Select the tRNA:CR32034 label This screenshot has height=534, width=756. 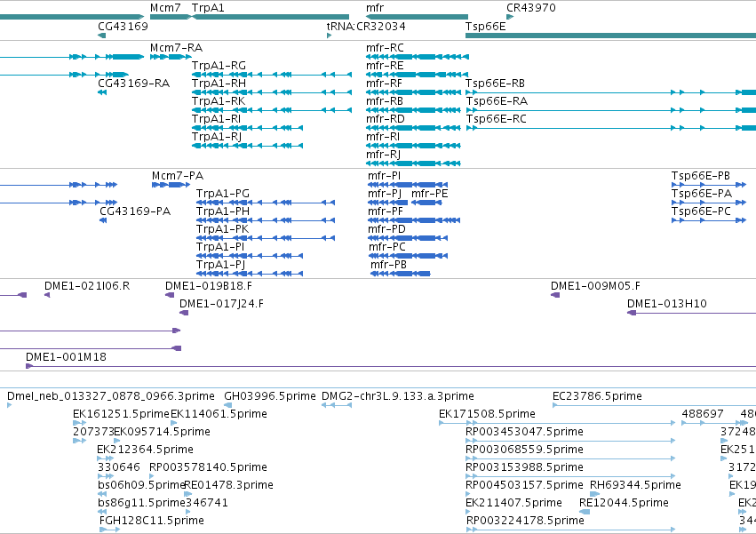pos(366,26)
